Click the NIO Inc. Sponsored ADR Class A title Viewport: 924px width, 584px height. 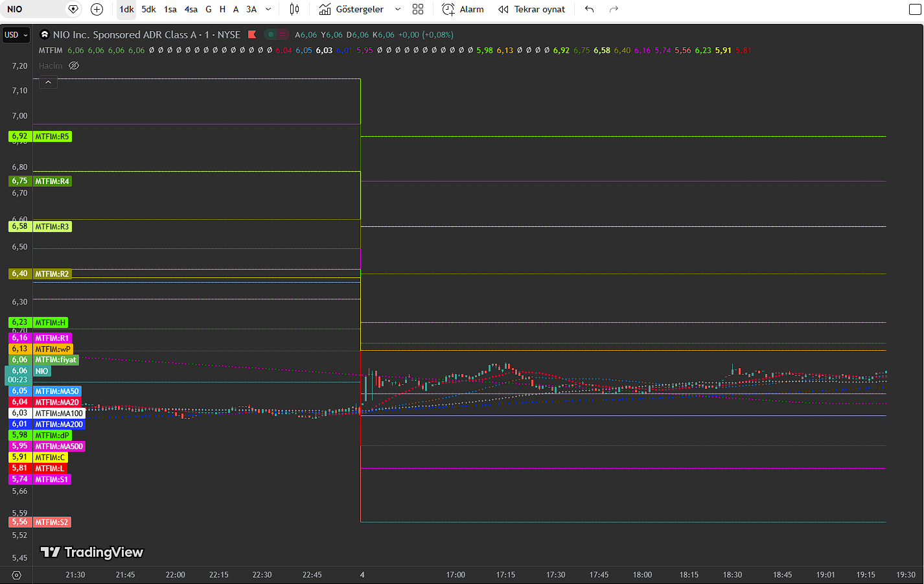[146, 34]
